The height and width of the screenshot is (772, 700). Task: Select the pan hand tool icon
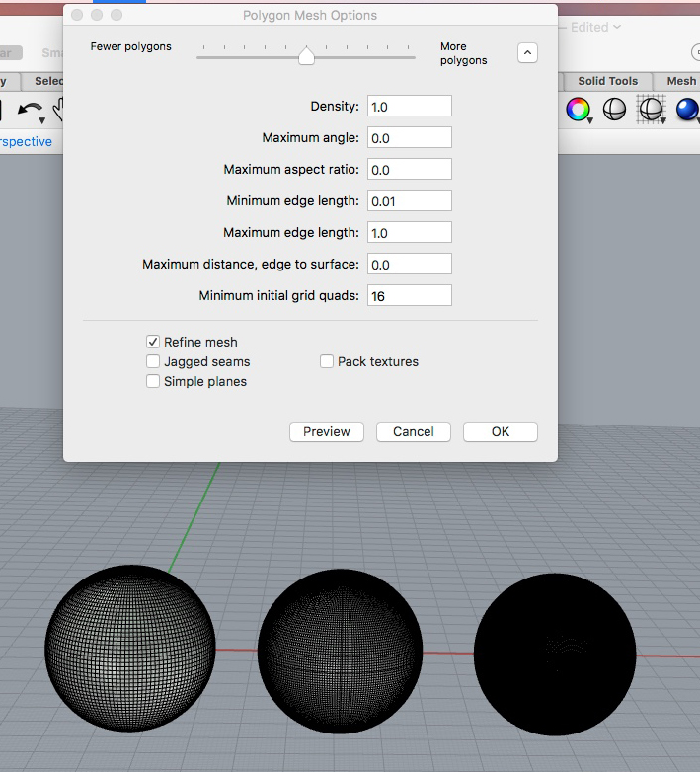58,111
